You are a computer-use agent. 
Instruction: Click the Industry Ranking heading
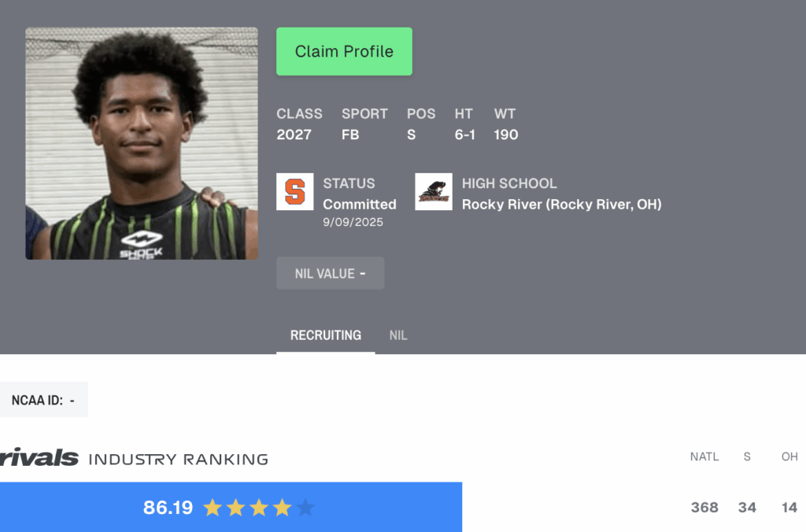click(179, 459)
